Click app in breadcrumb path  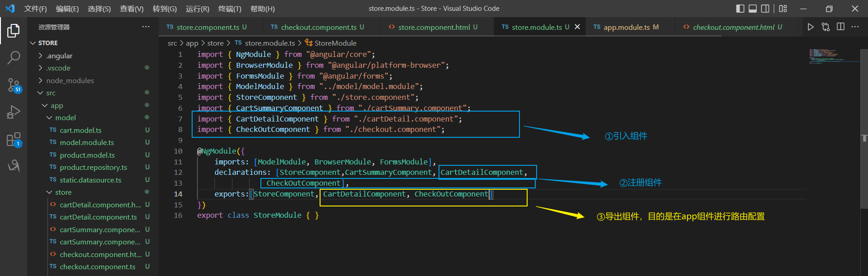pos(192,43)
